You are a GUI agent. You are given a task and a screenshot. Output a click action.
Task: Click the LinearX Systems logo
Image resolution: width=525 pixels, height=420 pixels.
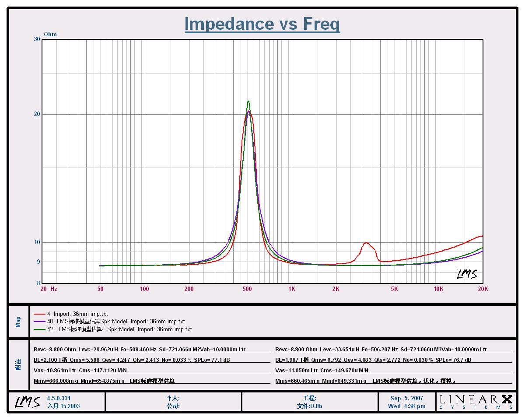(x=476, y=402)
